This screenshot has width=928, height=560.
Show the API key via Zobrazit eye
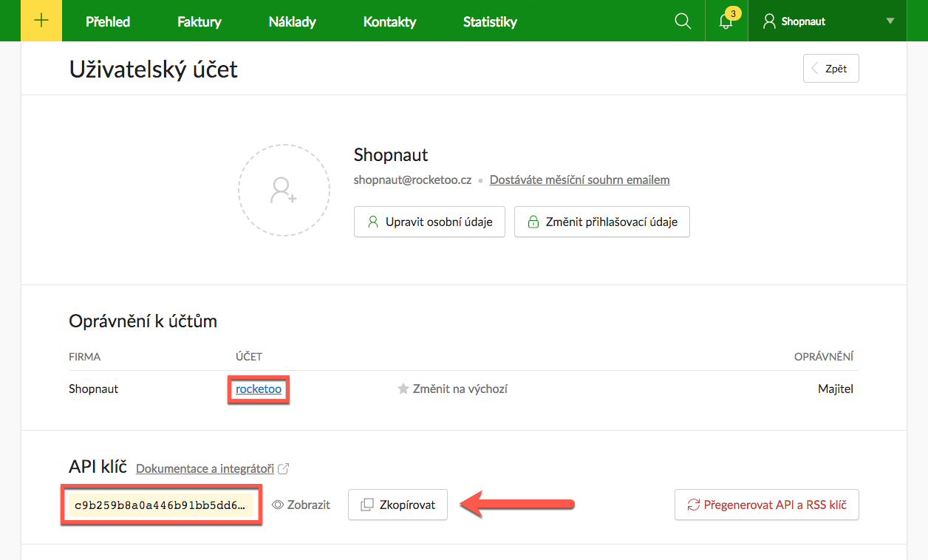(301, 505)
